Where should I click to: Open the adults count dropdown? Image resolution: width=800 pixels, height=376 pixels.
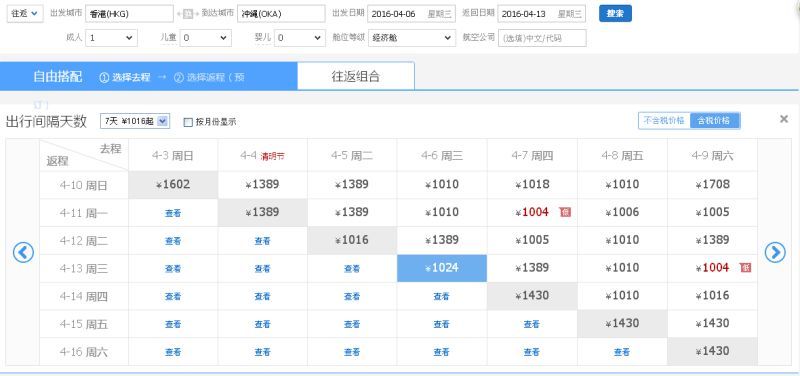pyautogui.click(x=111, y=38)
